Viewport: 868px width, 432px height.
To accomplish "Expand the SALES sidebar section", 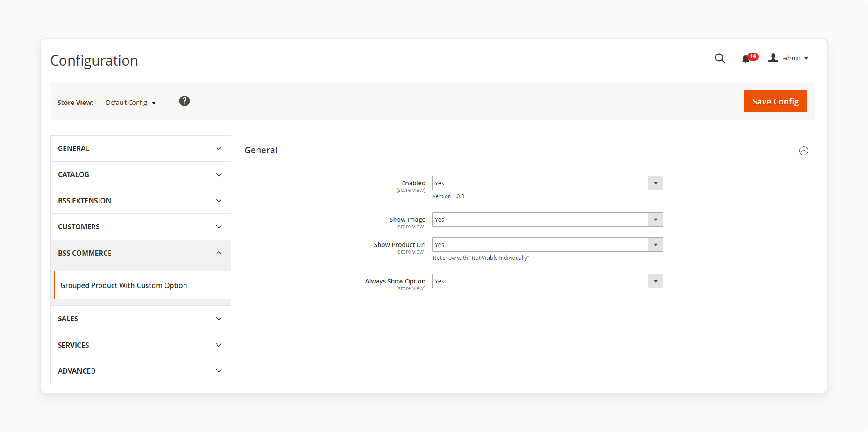I will [x=140, y=318].
